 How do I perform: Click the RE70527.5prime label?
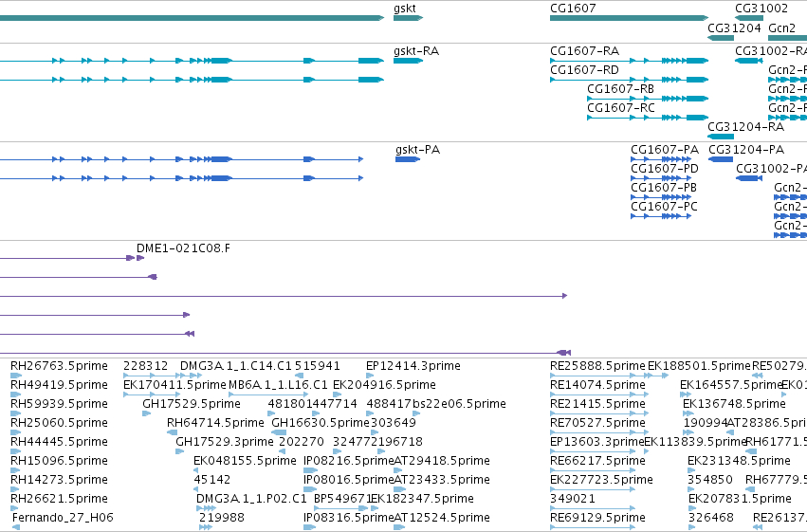[597, 423]
